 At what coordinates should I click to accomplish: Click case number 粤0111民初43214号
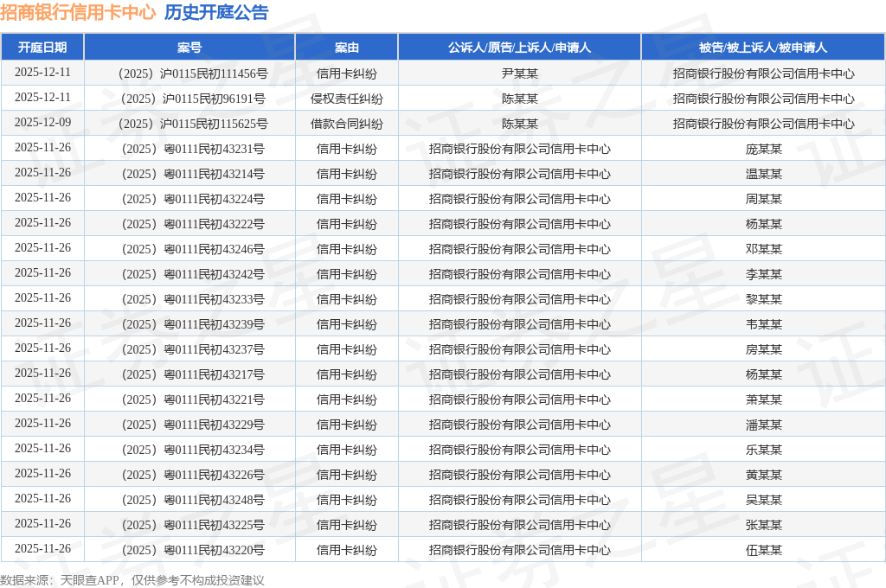pos(192,174)
